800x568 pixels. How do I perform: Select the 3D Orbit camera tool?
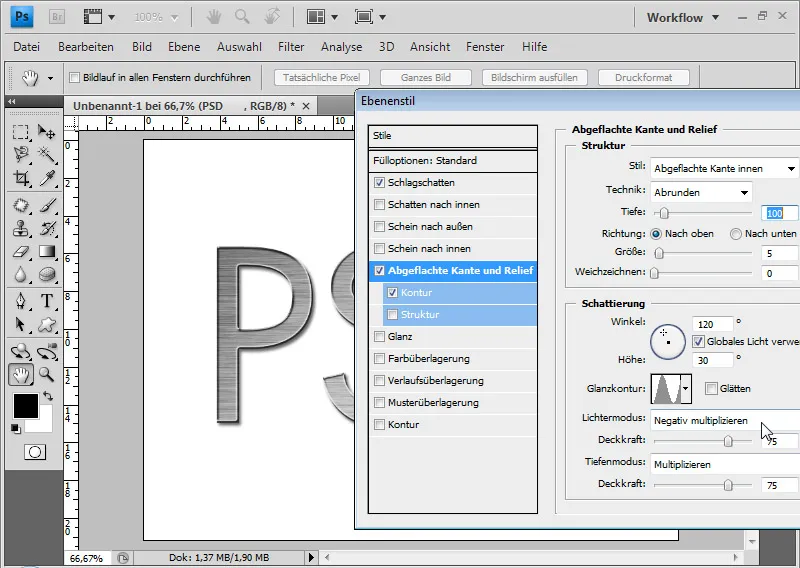tap(46, 351)
